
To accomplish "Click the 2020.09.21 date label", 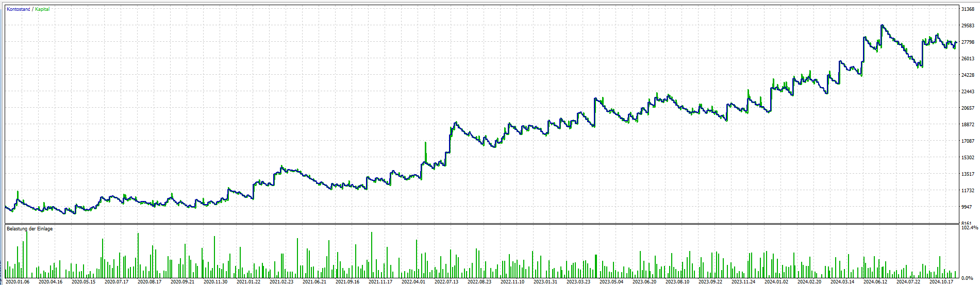I will (182, 282).
